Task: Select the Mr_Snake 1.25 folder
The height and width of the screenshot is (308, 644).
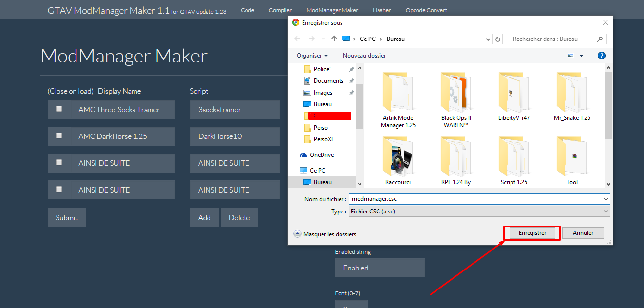Action: point(572,96)
